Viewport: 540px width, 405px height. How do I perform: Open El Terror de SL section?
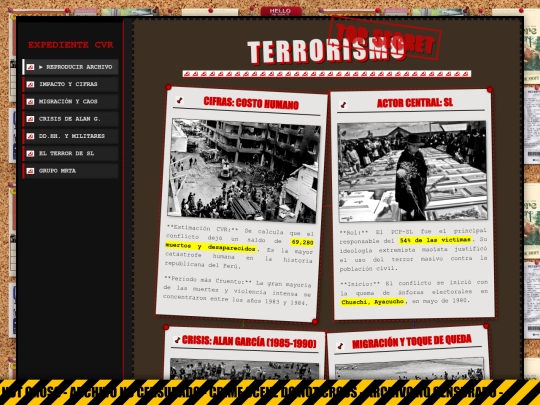(71, 153)
